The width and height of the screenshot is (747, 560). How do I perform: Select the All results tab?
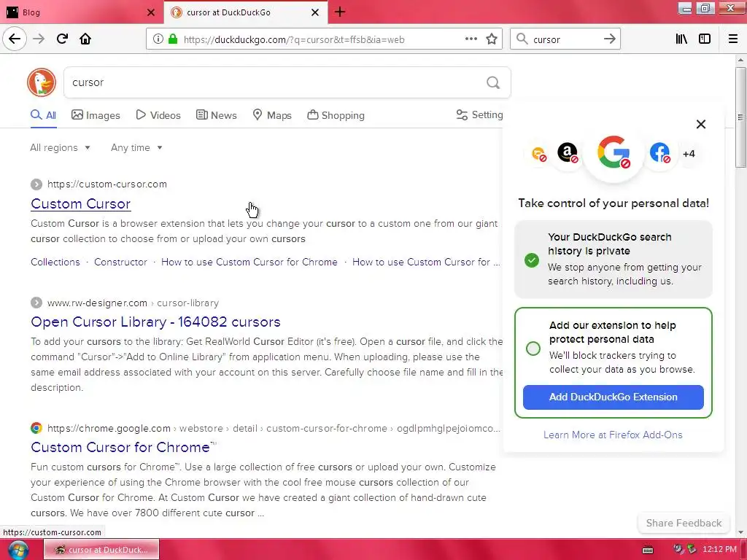coord(43,115)
